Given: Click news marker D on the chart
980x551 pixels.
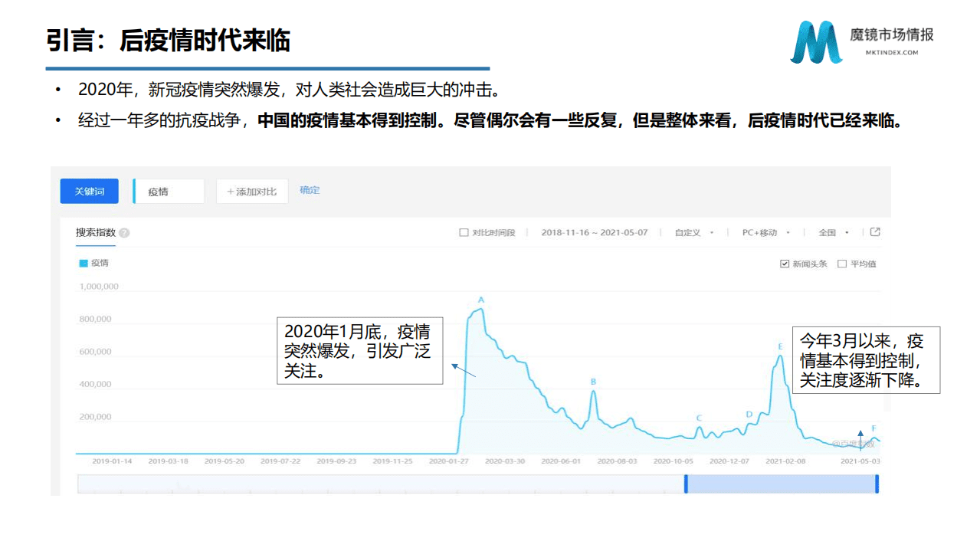Looking at the screenshot, I should 749,415.
